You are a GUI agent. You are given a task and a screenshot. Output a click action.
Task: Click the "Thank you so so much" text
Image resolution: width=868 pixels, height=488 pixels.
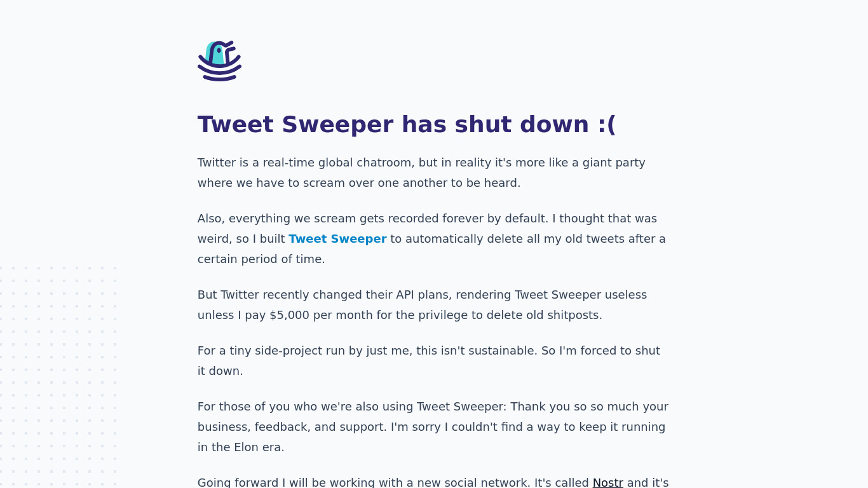(573, 407)
